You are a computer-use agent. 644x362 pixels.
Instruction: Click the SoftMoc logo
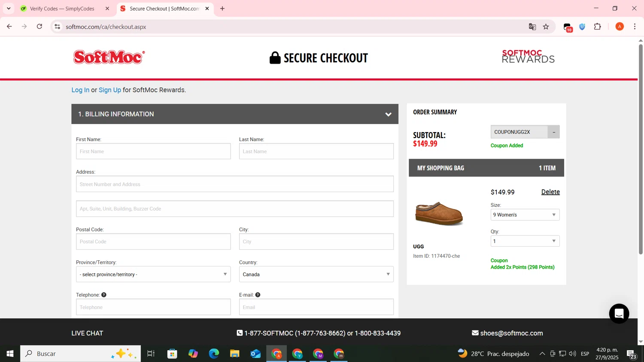tap(109, 57)
